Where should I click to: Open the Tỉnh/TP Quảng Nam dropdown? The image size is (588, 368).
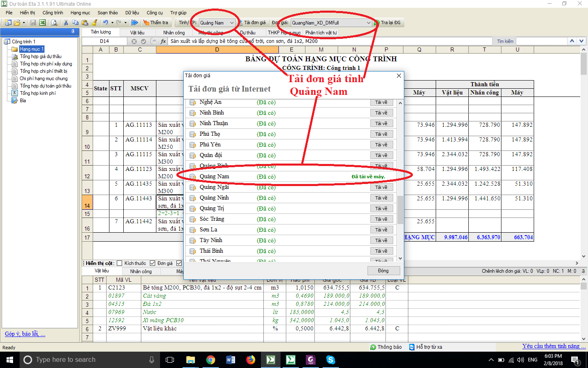tap(232, 23)
